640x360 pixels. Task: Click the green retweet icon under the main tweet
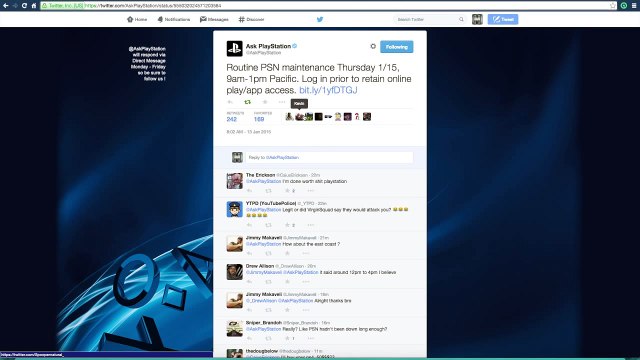(x=247, y=102)
